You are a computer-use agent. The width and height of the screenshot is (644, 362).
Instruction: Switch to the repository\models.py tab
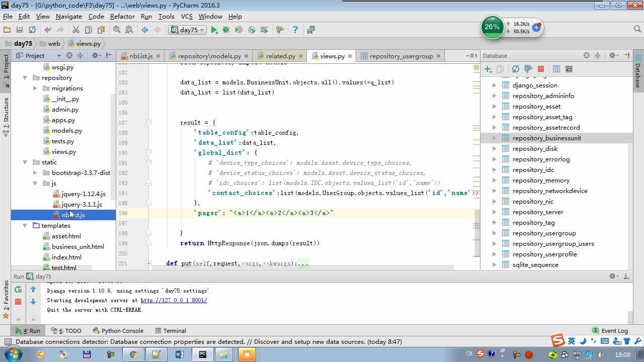(209, 56)
